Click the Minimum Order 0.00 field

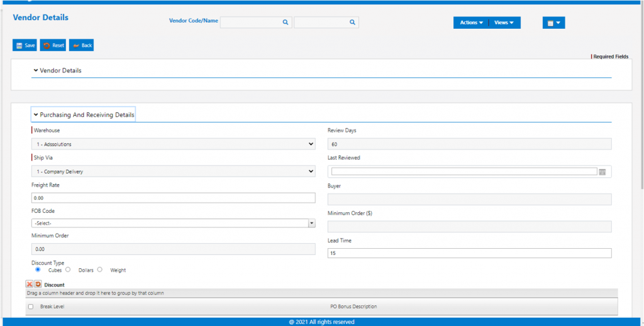pos(174,249)
